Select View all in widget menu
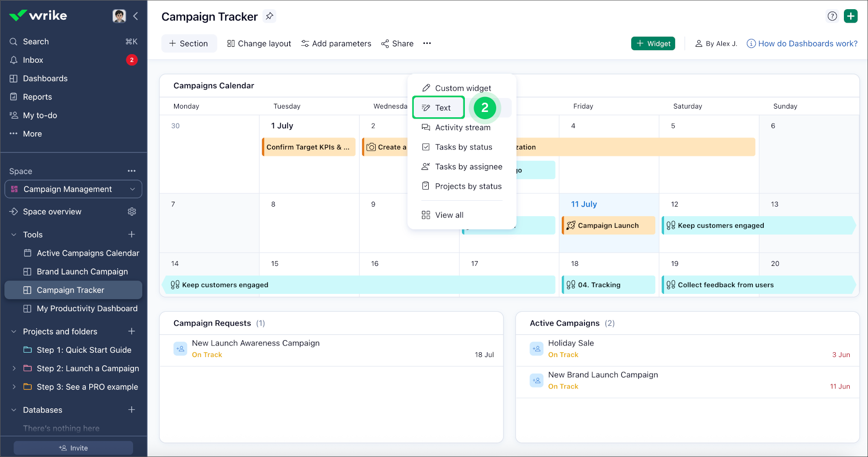Viewport: 868px width, 457px height. (x=448, y=215)
